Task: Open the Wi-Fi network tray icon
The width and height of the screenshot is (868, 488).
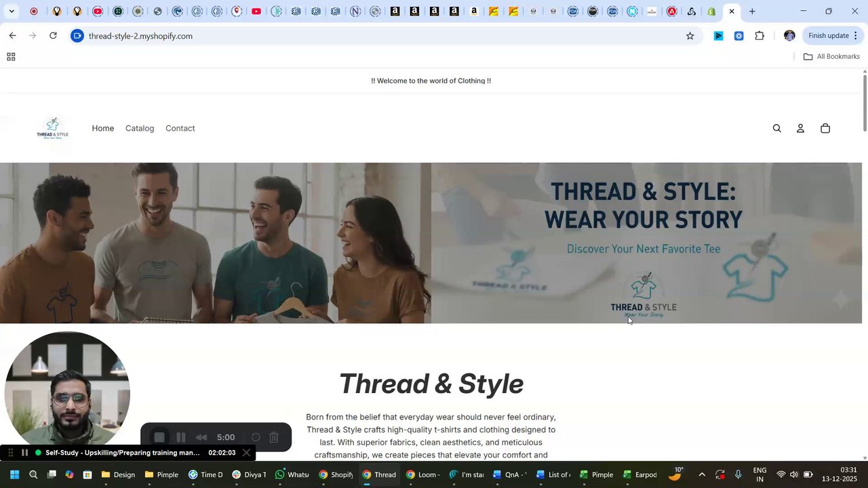Action: [x=781, y=474]
